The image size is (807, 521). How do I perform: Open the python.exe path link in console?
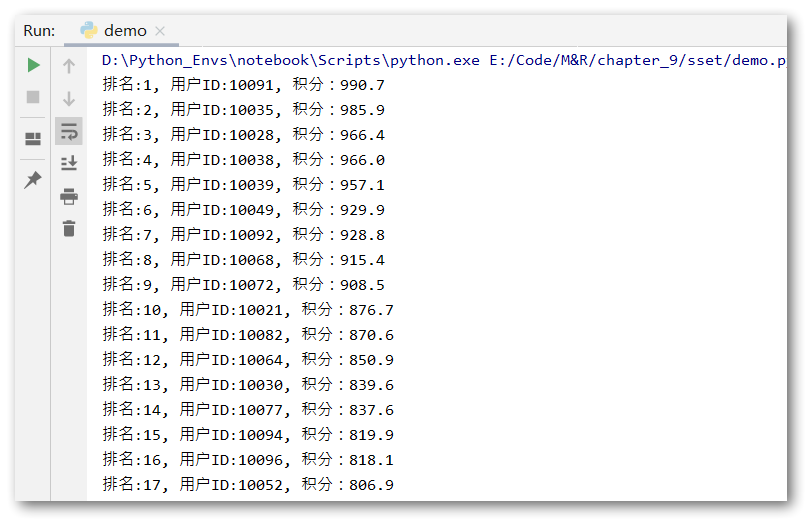pos(290,61)
